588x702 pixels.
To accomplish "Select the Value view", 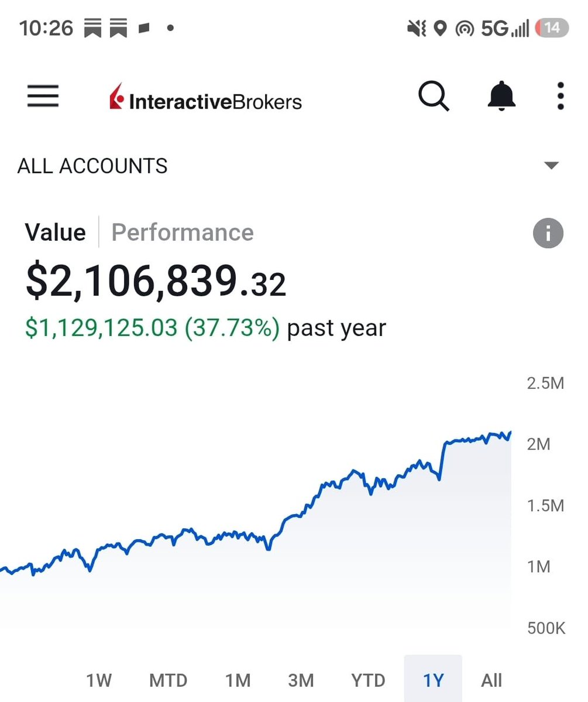I will [x=55, y=232].
